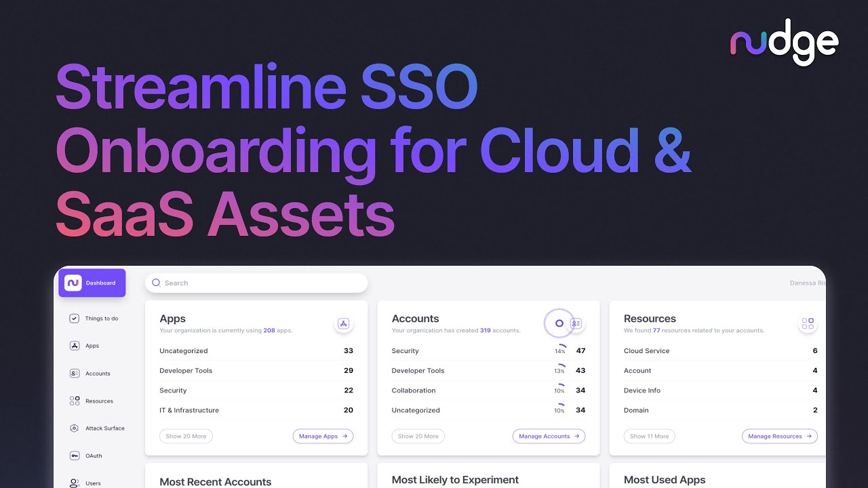Viewport: 868px width, 488px height.
Task: Click the Apps card title
Action: click(172, 319)
